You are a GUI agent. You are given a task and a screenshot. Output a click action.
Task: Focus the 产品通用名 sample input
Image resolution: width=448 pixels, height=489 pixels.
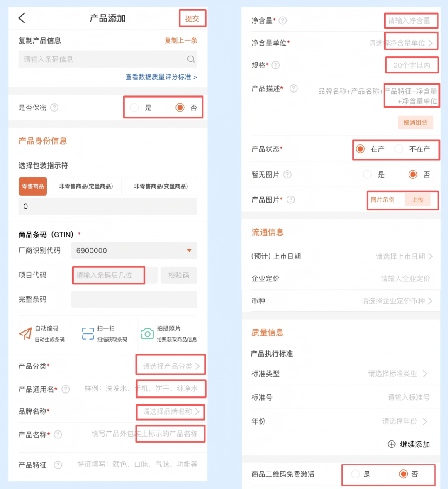pos(141,389)
